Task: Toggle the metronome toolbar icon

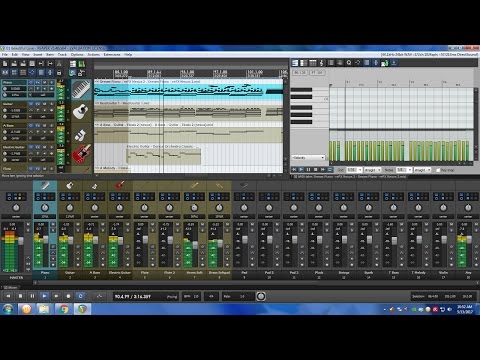Action: tap(59, 63)
